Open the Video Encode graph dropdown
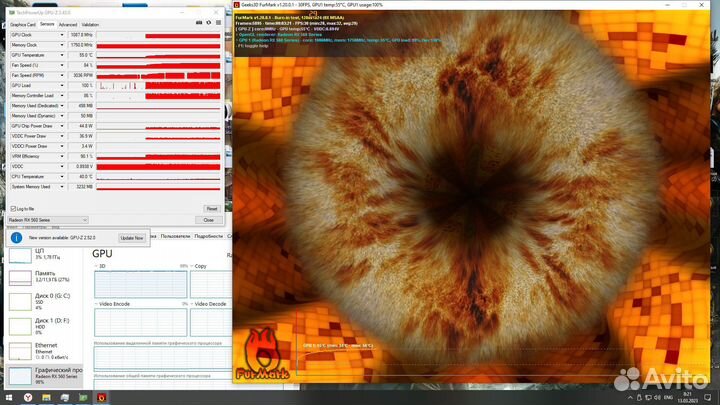This screenshot has width=720, height=405. pos(96,304)
